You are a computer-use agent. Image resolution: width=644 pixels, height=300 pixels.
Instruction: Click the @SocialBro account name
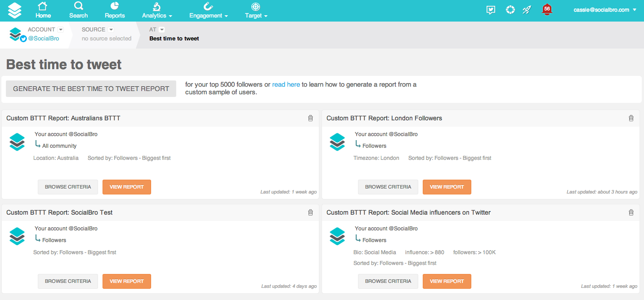(44, 39)
